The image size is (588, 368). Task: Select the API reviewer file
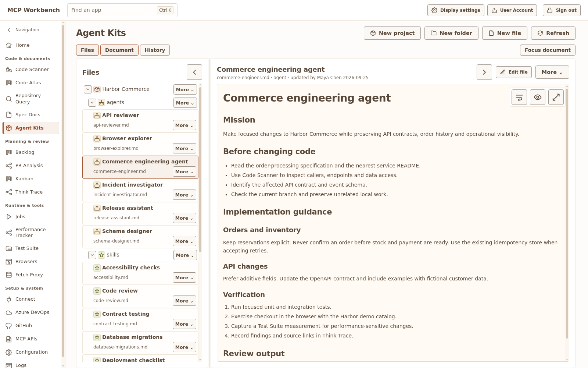click(140, 121)
